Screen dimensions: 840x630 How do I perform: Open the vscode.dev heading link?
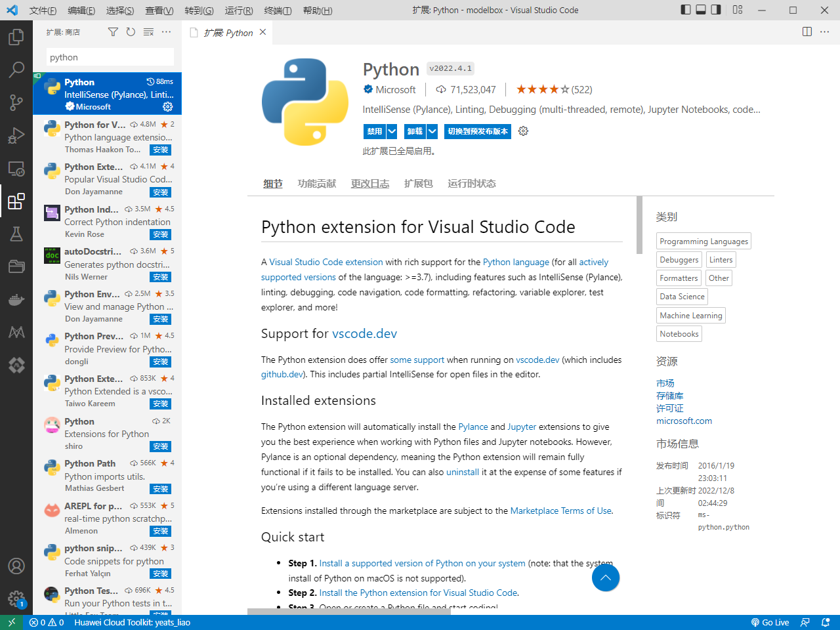[x=364, y=333]
